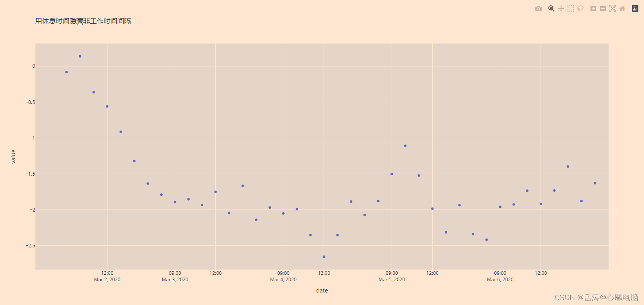Click the lowest data point below −2.5
The height and width of the screenshot is (305, 644).
point(324,257)
